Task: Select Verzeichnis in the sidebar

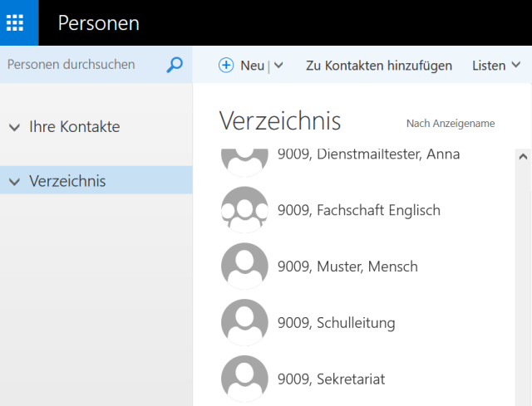Action: point(67,181)
